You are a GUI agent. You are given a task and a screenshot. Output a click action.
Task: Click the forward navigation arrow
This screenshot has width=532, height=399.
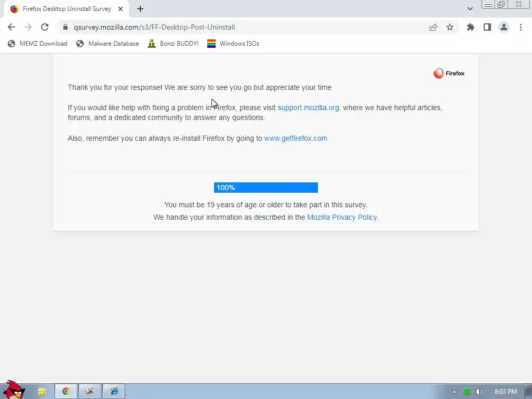click(28, 27)
